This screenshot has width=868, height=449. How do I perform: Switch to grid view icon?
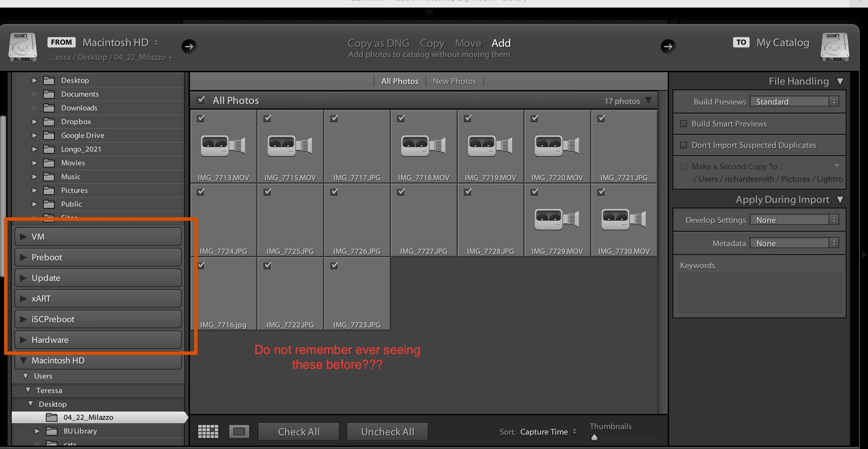tap(208, 431)
